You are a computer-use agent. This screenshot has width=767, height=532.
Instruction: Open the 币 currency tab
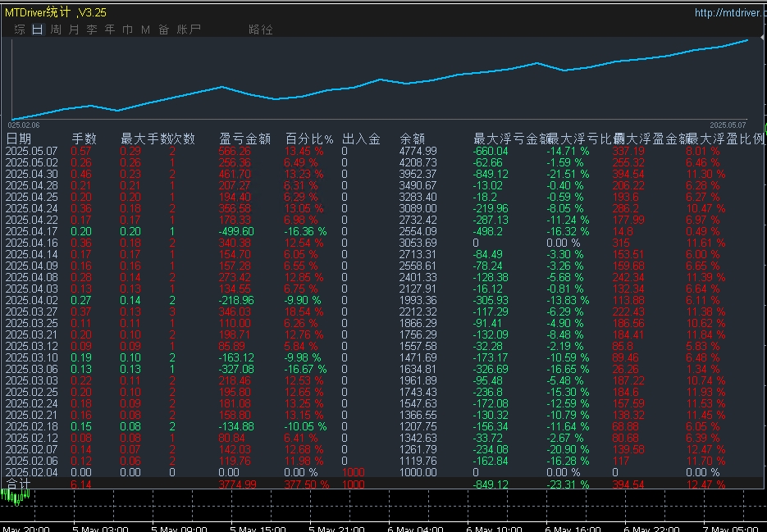tap(128, 30)
